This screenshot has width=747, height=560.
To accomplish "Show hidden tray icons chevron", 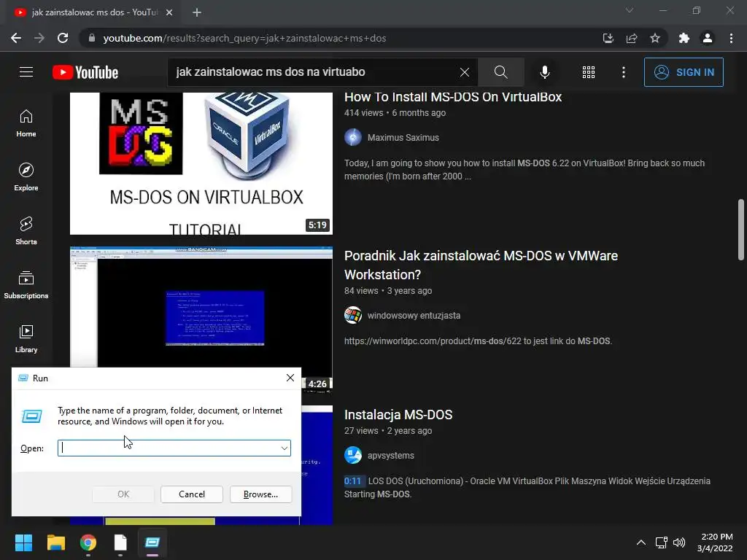I will click(x=641, y=542).
